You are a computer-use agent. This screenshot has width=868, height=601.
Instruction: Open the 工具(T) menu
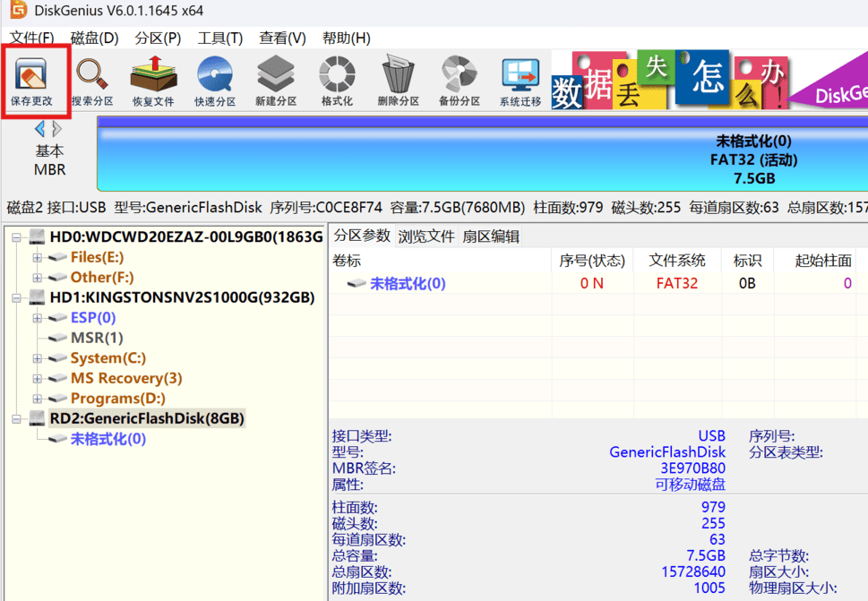pos(220,39)
